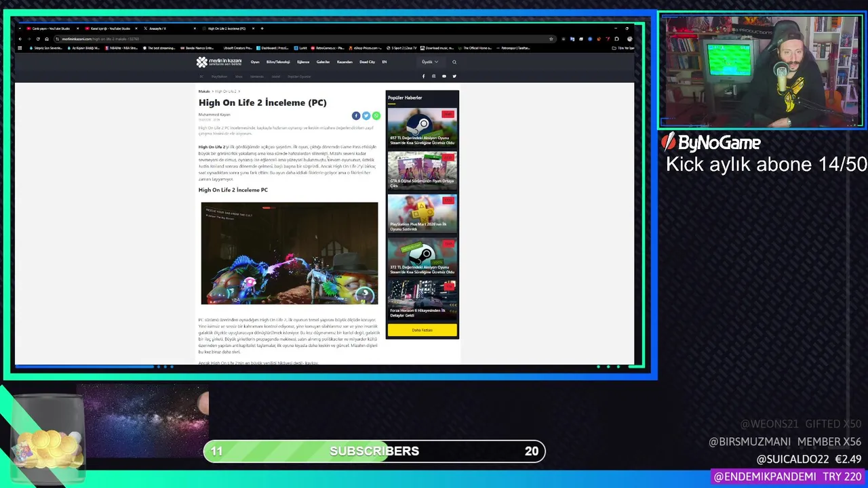Image resolution: width=868 pixels, height=488 pixels.
Task: Open the S Sport 2 Zeus TV bookmark
Action: tap(401, 48)
